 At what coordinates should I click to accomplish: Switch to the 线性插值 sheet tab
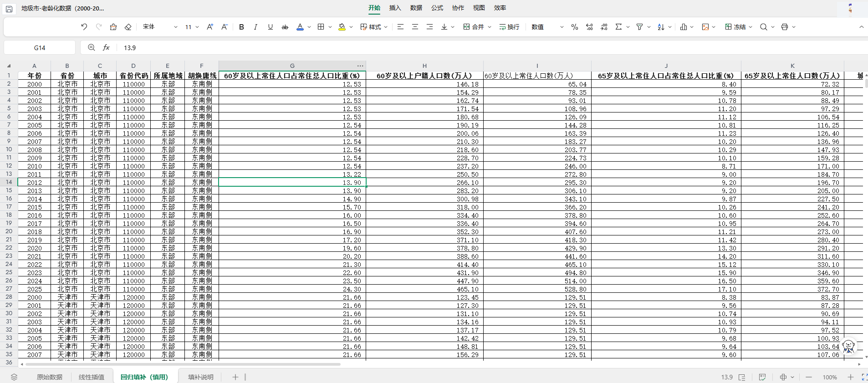(x=92, y=377)
